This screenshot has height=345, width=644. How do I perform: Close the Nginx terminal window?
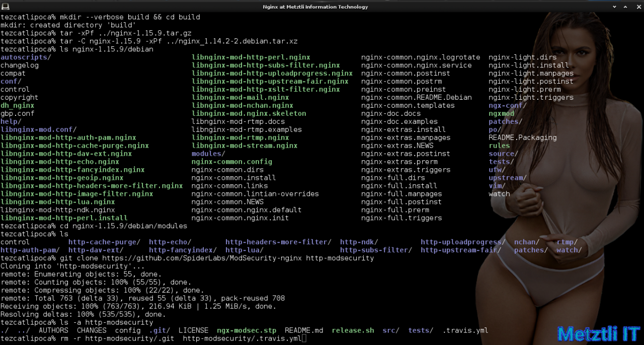click(639, 7)
